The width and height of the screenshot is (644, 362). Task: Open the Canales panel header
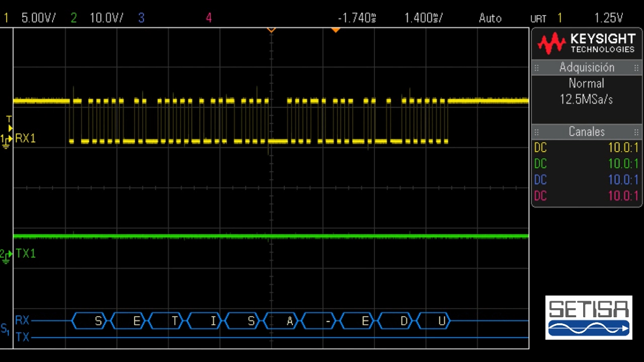click(x=587, y=132)
